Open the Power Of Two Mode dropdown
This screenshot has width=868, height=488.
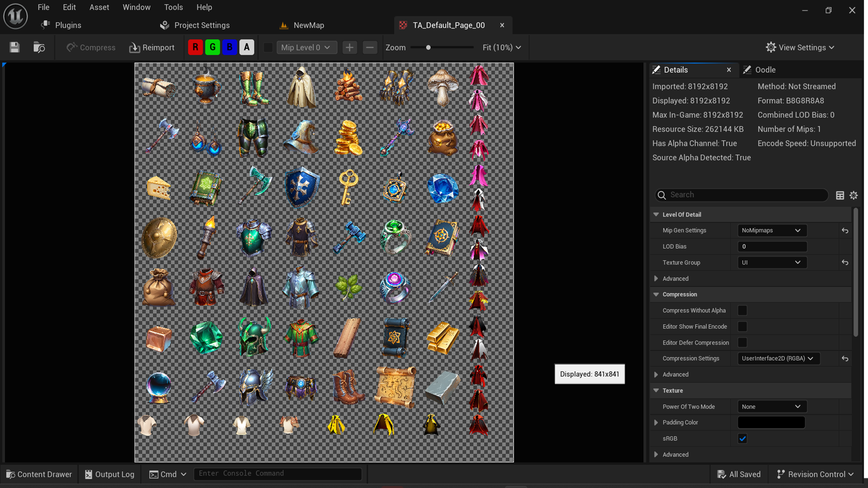pyautogui.click(x=772, y=407)
